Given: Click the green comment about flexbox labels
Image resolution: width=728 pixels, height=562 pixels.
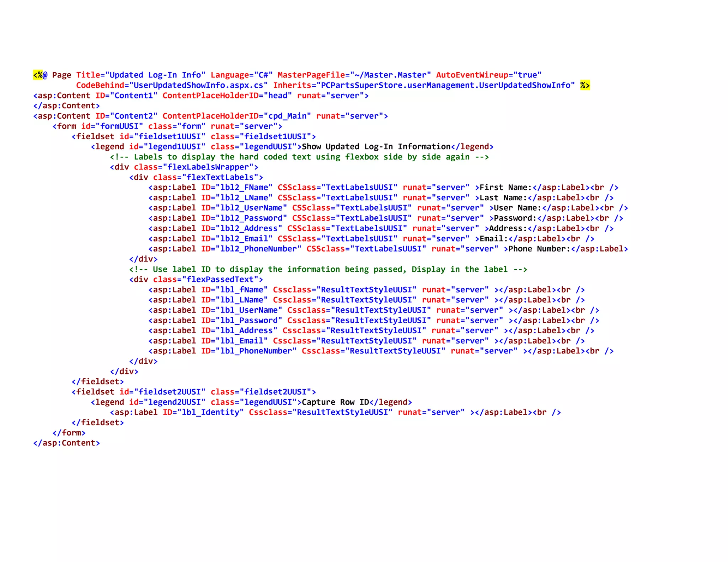Looking at the screenshot, I should [299, 157].
